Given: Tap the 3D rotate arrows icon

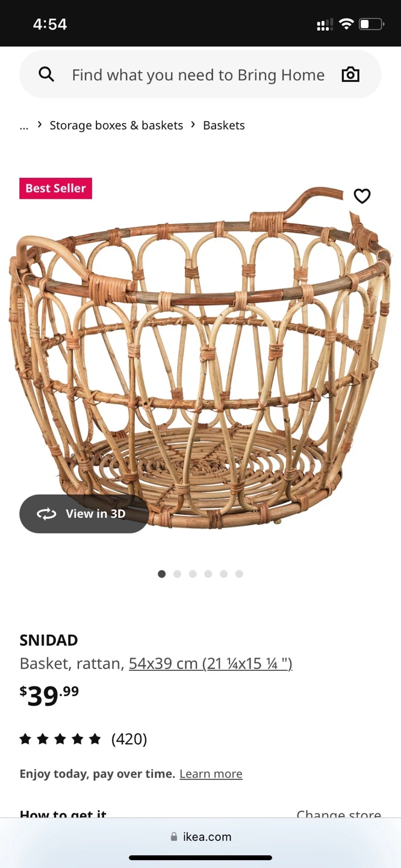Looking at the screenshot, I should point(46,514).
